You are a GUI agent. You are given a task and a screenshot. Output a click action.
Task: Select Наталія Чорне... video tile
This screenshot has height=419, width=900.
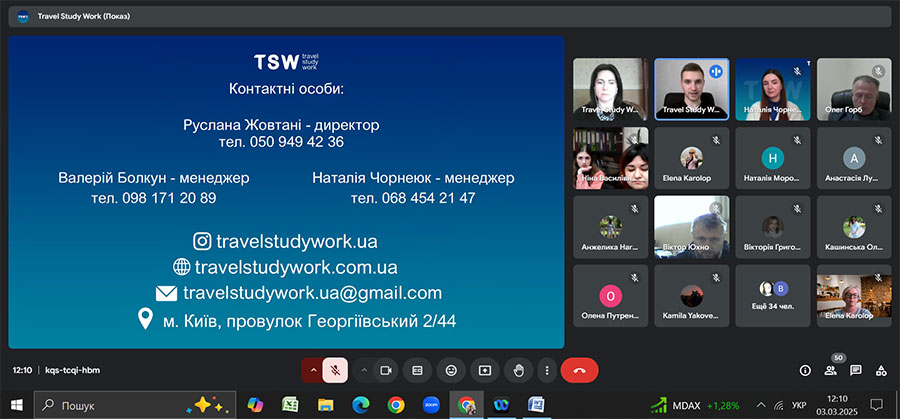coord(773,89)
